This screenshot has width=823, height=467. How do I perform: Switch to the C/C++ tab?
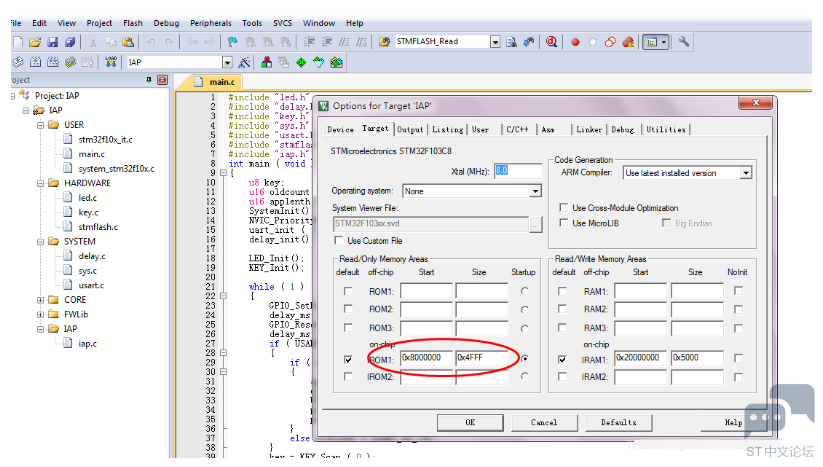coord(517,130)
